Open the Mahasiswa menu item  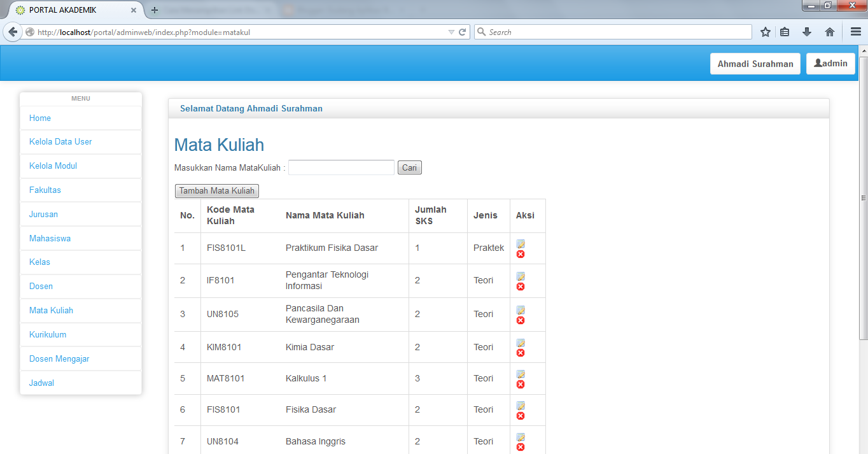[x=50, y=238]
